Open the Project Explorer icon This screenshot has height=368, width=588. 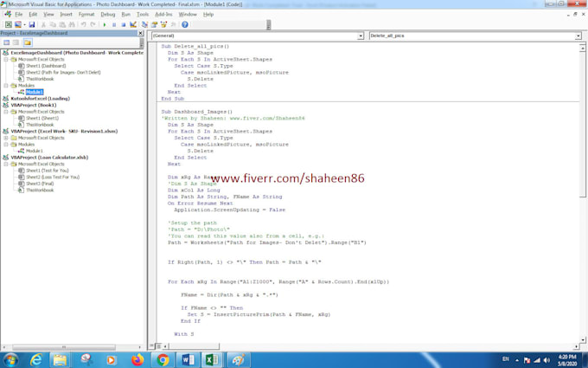click(x=144, y=24)
